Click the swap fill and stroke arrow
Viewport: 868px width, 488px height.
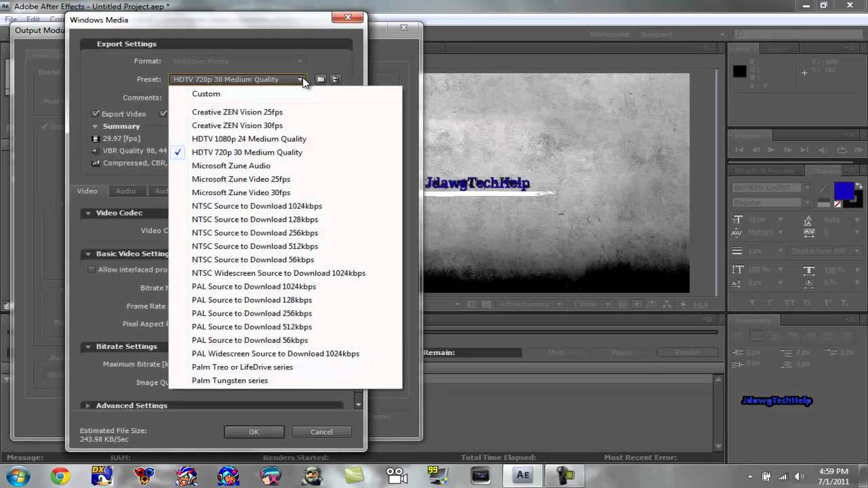point(860,185)
